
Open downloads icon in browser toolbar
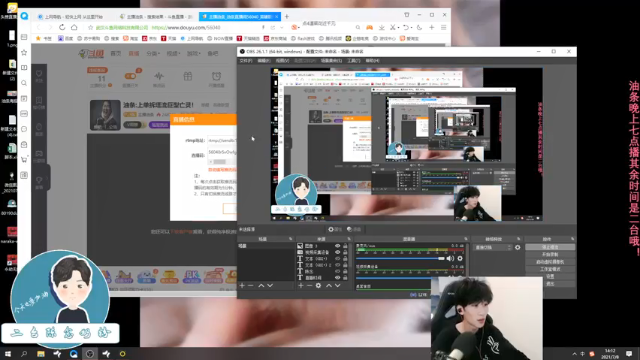pyautogui.click(x=381, y=27)
